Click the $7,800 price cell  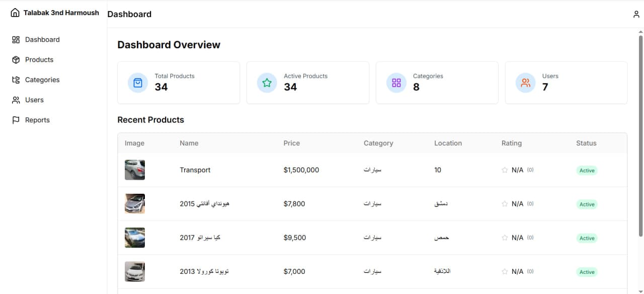tap(294, 204)
